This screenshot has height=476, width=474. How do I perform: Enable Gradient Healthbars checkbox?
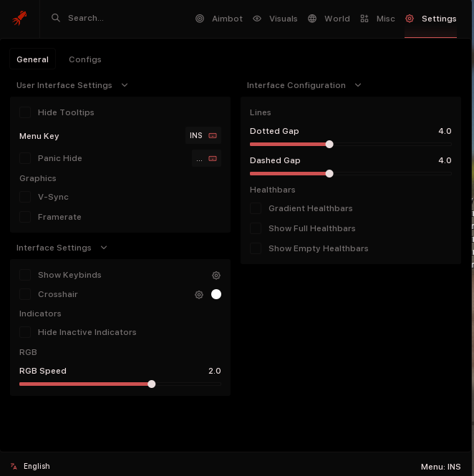(x=256, y=208)
